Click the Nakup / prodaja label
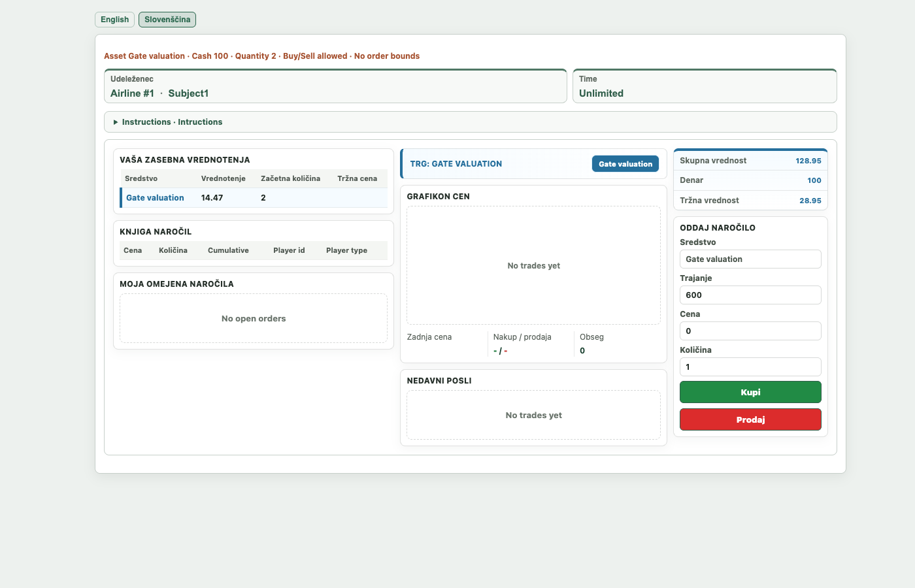The height and width of the screenshot is (588, 915). tap(522, 337)
